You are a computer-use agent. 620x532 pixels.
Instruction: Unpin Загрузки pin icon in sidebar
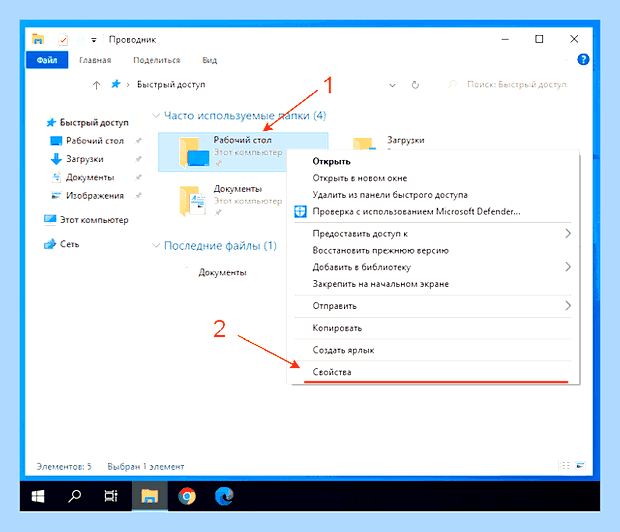pos(138,159)
